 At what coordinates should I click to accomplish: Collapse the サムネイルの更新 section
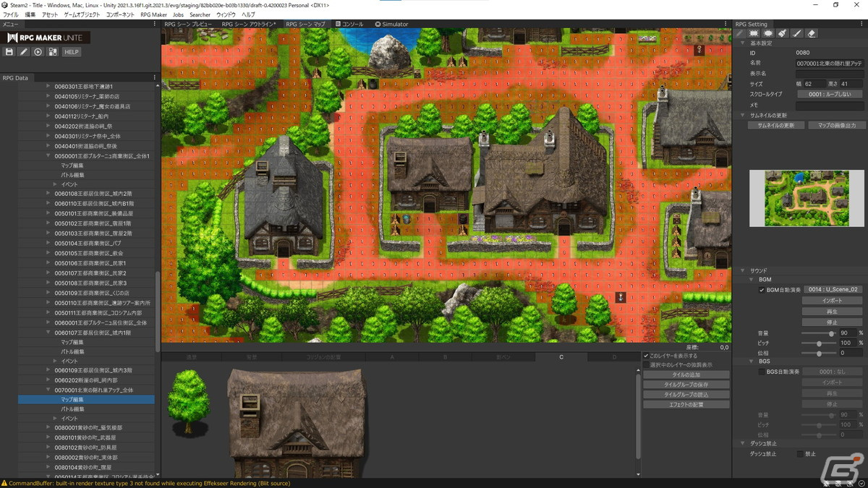click(x=741, y=115)
